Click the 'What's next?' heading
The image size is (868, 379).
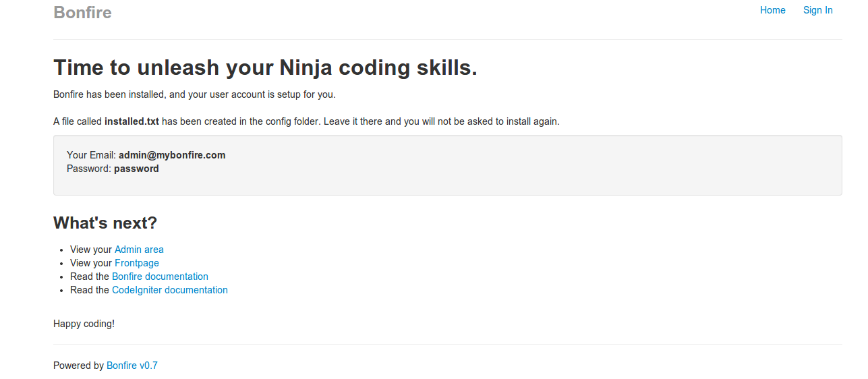click(105, 223)
